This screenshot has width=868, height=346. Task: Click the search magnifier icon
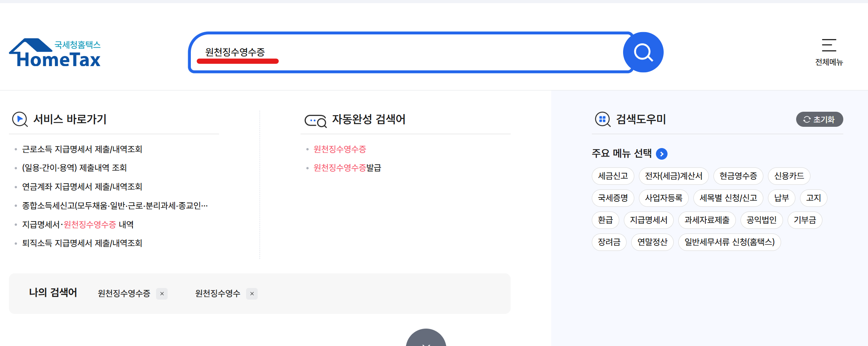pyautogui.click(x=643, y=52)
